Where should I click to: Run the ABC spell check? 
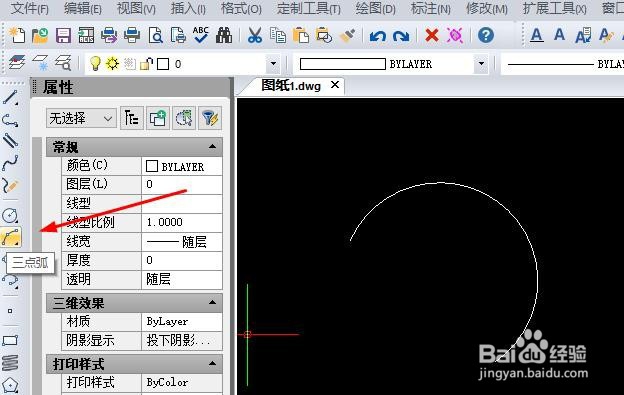(x=201, y=35)
